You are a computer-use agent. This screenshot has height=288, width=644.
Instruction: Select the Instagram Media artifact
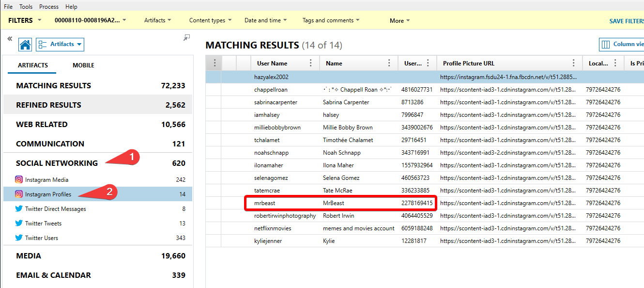[98, 180]
